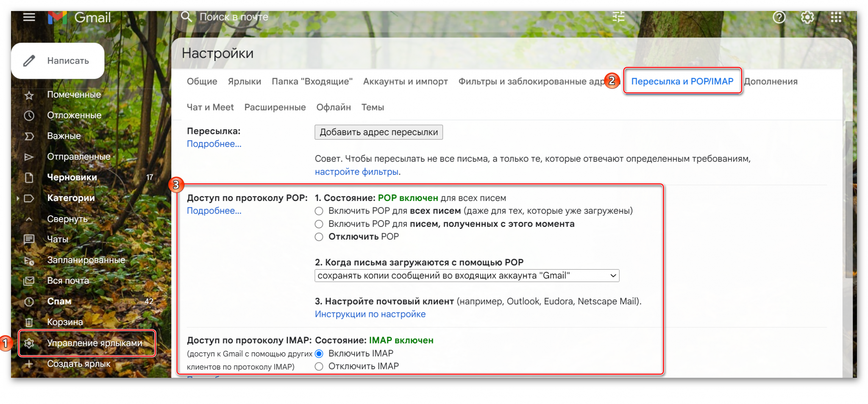Click the scheduled-send icon for Запланированные
868x404 pixels.
point(29,260)
